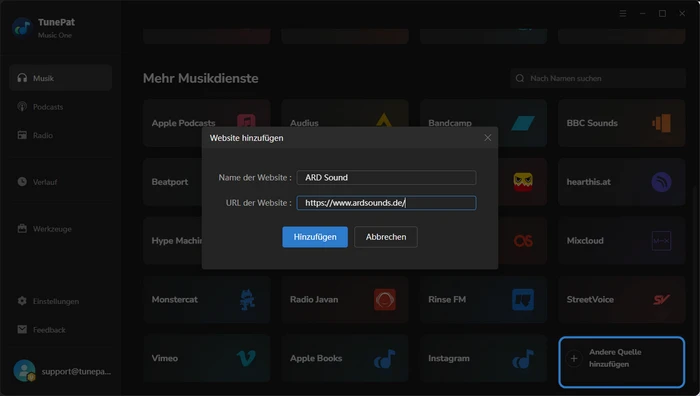The image size is (700, 396).
Task: Click the Einstellungen gear icon
Action: click(22, 301)
